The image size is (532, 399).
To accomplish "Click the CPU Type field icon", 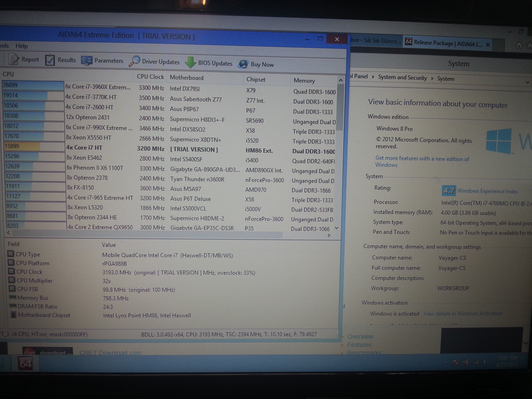I will click(x=11, y=254).
